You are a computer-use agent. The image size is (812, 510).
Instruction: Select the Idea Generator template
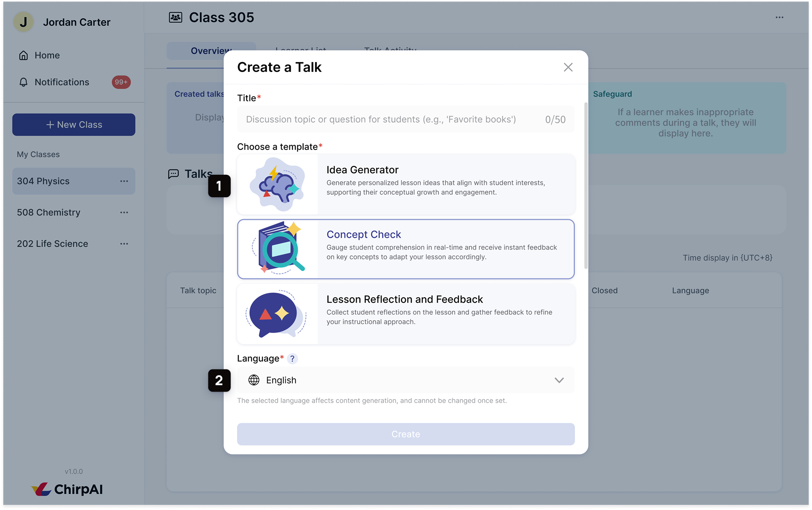pyautogui.click(x=406, y=184)
